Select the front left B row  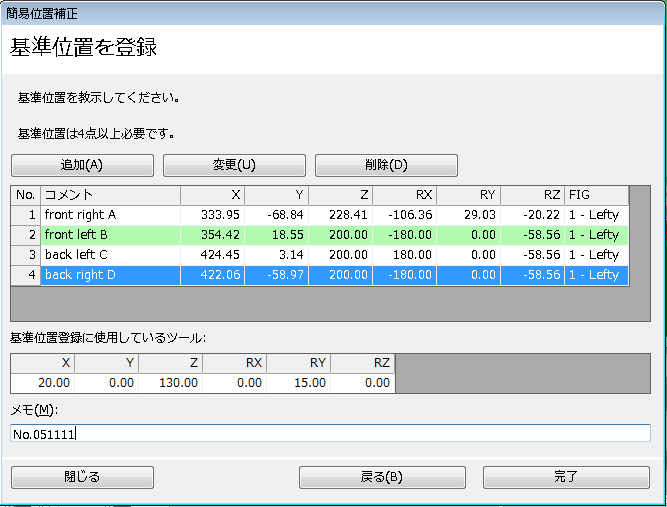coord(110,235)
